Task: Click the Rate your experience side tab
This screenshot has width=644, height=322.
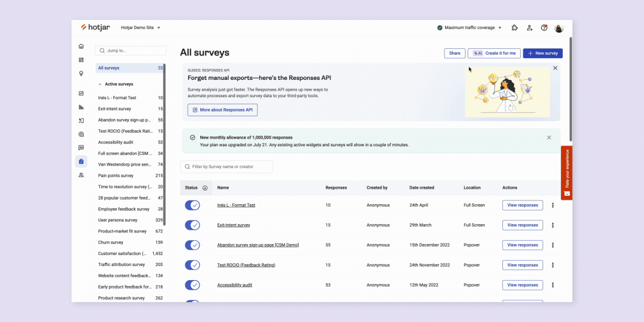Action: 567,173
